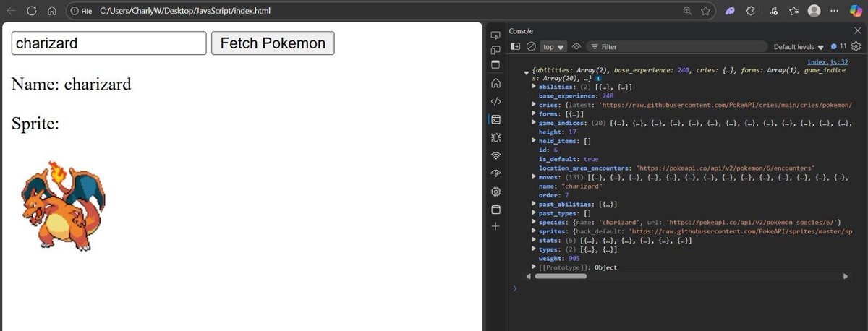Switch to the DevTools Elements tool
Image resolution: width=868 pixels, height=331 pixels.
tap(496, 101)
